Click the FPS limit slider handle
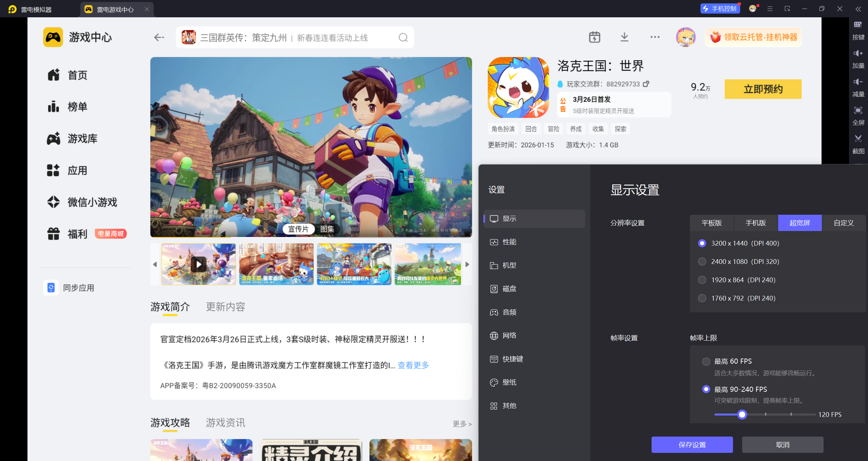868x461 pixels. tap(742, 414)
